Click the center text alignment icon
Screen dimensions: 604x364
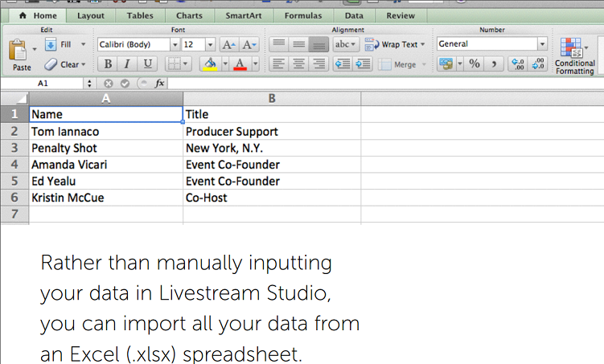[298, 64]
